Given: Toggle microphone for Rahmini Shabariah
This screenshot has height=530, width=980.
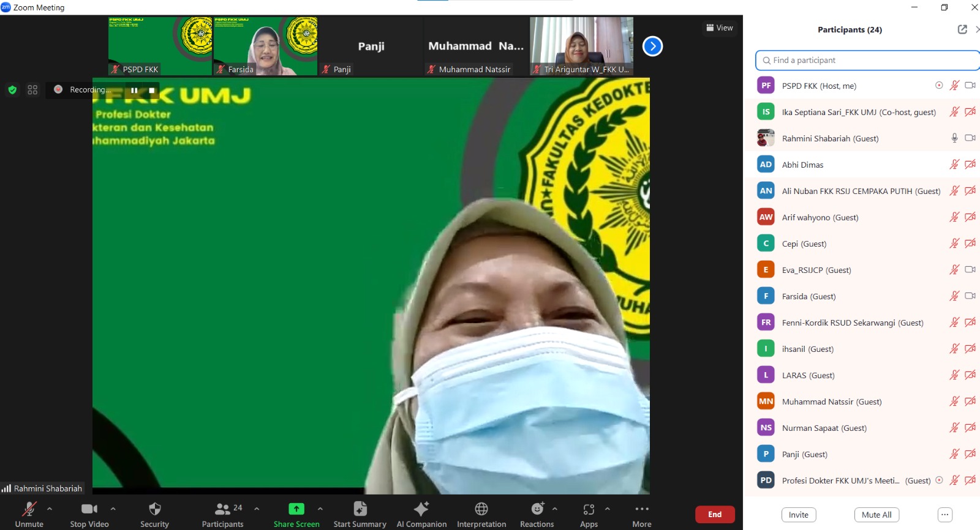Looking at the screenshot, I should click(954, 138).
